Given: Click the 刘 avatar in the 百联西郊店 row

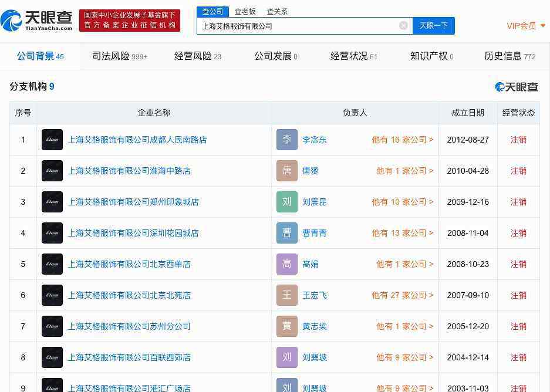Looking at the screenshot, I should [x=287, y=357].
